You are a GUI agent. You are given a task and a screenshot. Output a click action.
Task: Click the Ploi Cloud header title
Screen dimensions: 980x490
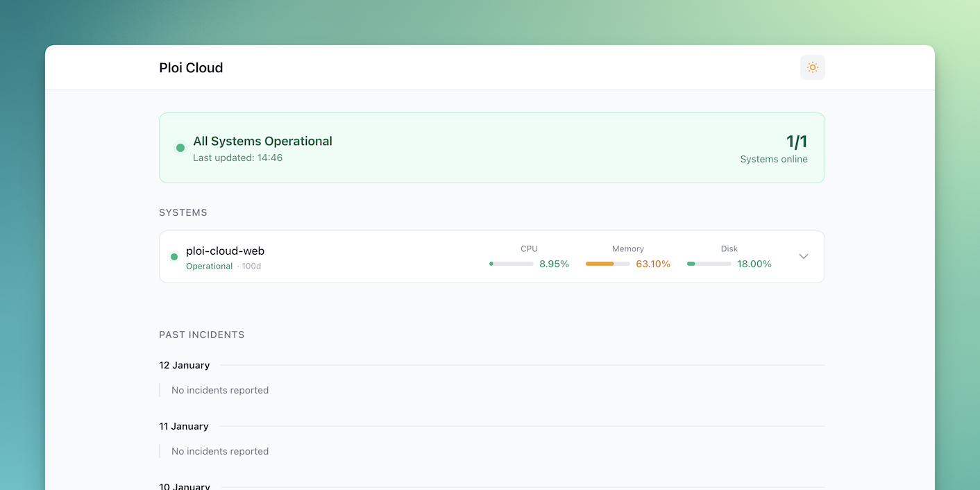pos(191,67)
